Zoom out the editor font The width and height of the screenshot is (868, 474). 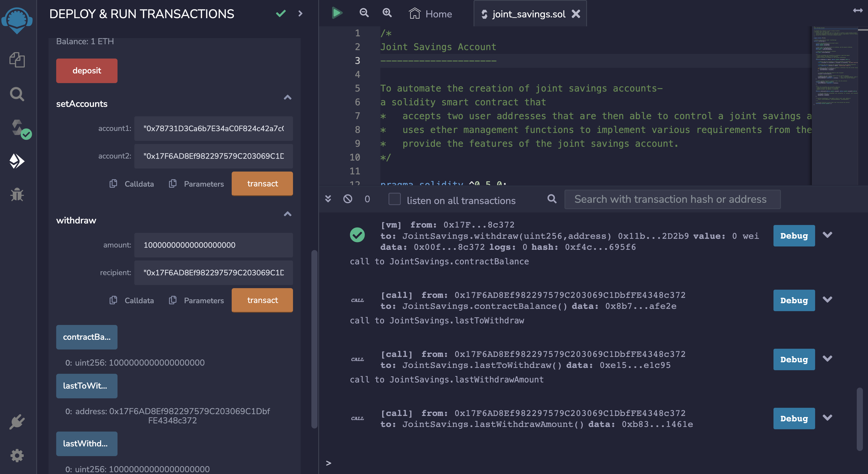[364, 13]
